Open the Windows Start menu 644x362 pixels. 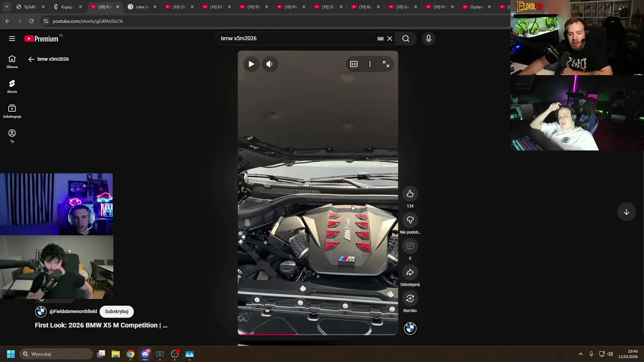[x=11, y=354]
